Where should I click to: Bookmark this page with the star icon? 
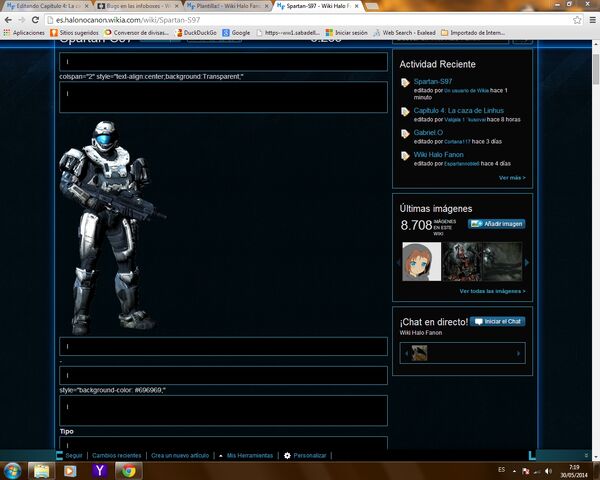(x=577, y=20)
